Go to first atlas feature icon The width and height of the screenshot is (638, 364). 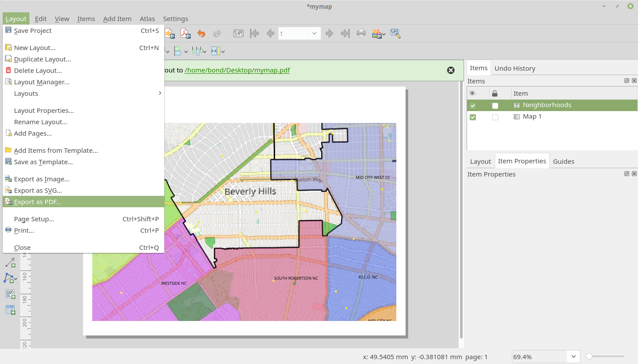(254, 33)
